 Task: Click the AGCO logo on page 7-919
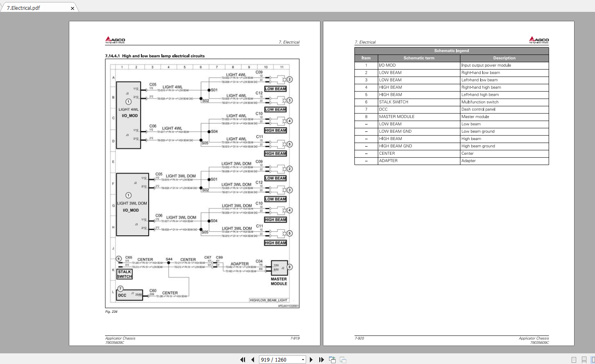tap(115, 40)
